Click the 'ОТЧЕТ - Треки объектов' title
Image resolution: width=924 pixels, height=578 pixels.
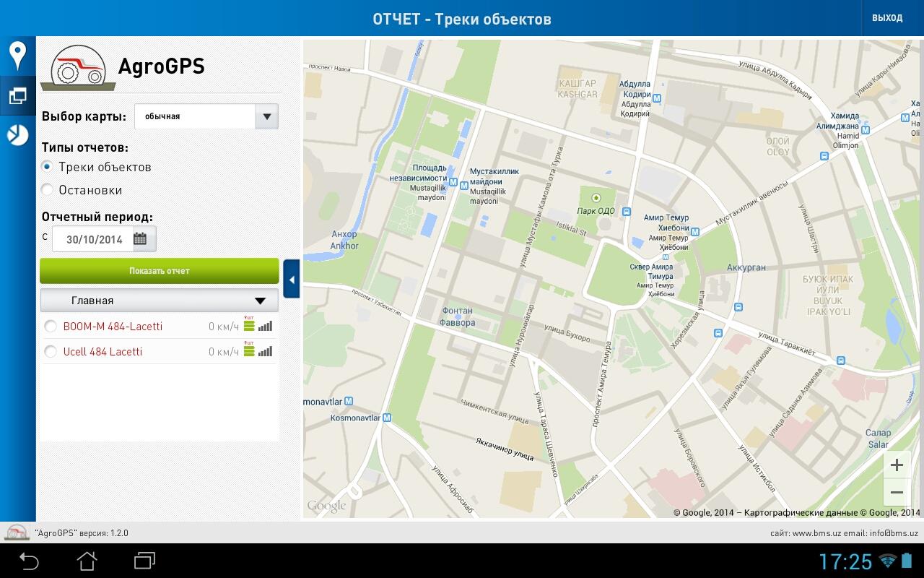[x=462, y=19]
